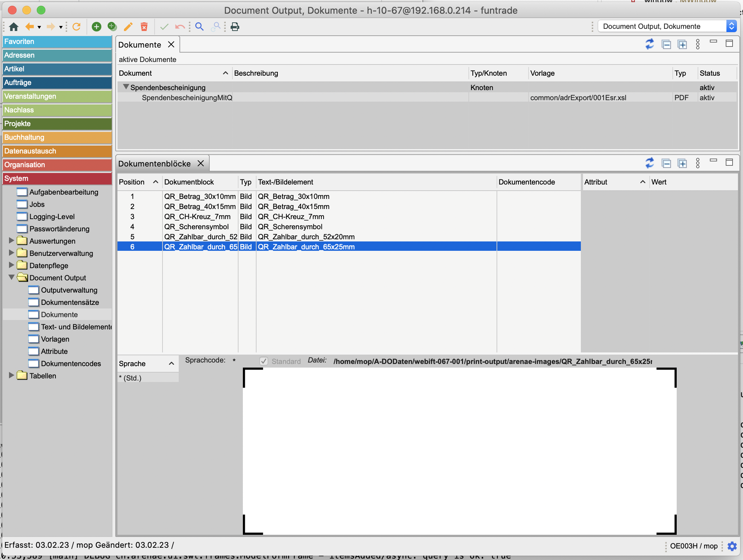Refresh the Dokumentenblöcke panel
The height and width of the screenshot is (560, 743).
[649, 163]
